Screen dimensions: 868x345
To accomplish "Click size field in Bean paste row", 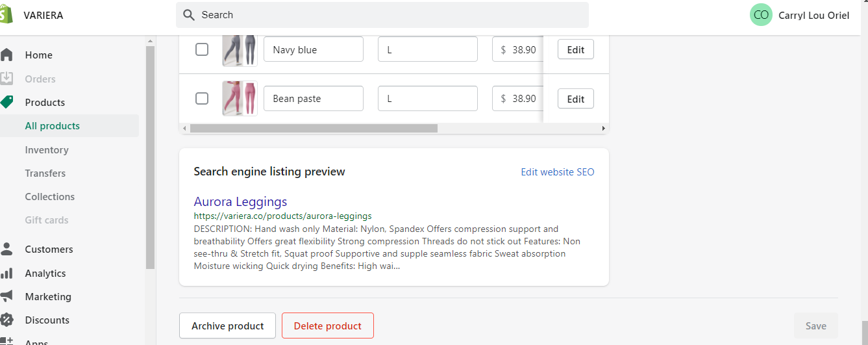I will (428, 98).
